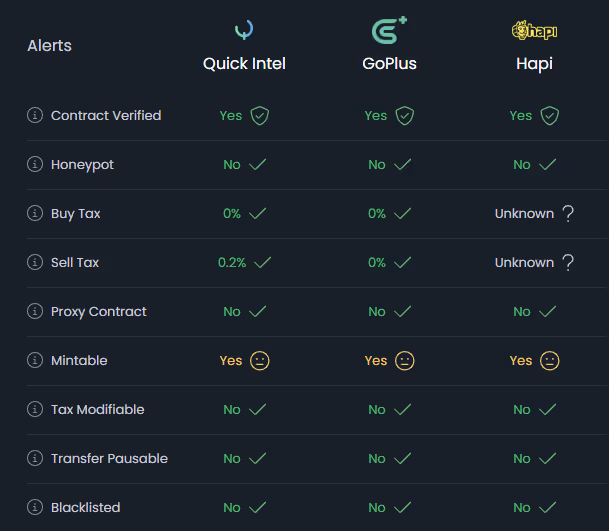The image size is (609, 531).
Task: Click Hapi's question mark for Sell Tax
Action: tap(568, 262)
